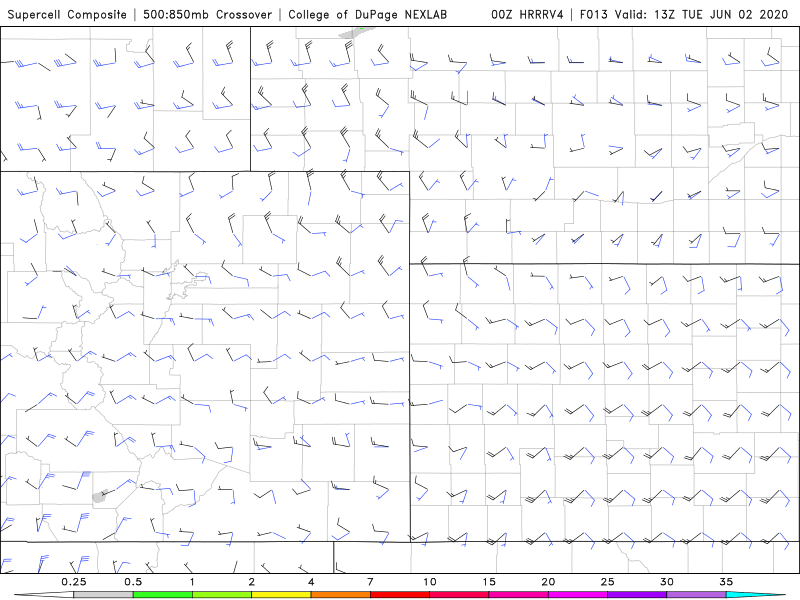Click the 0.5 legend value
The width and height of the screenshot is (800, 600).
(133, 582)
